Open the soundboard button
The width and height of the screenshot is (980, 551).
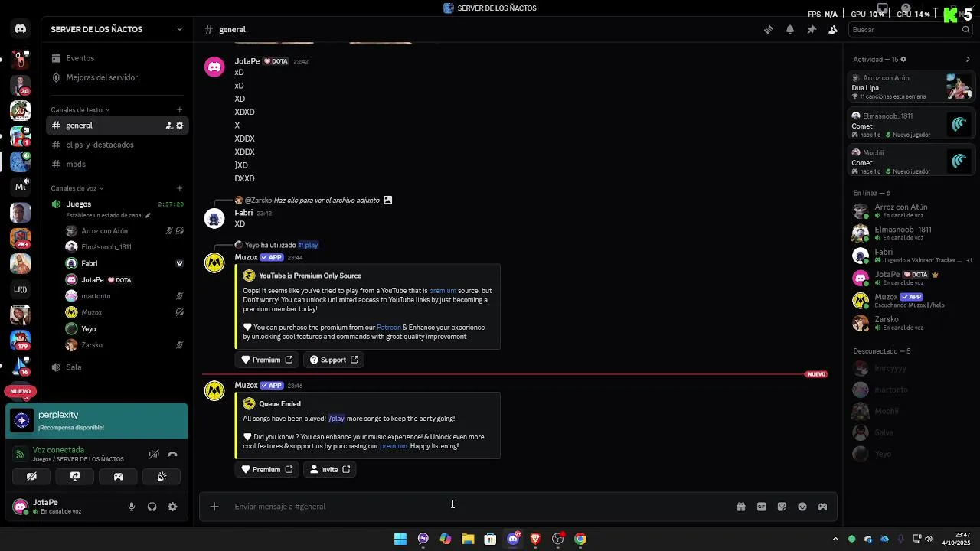tap(162, 476)
